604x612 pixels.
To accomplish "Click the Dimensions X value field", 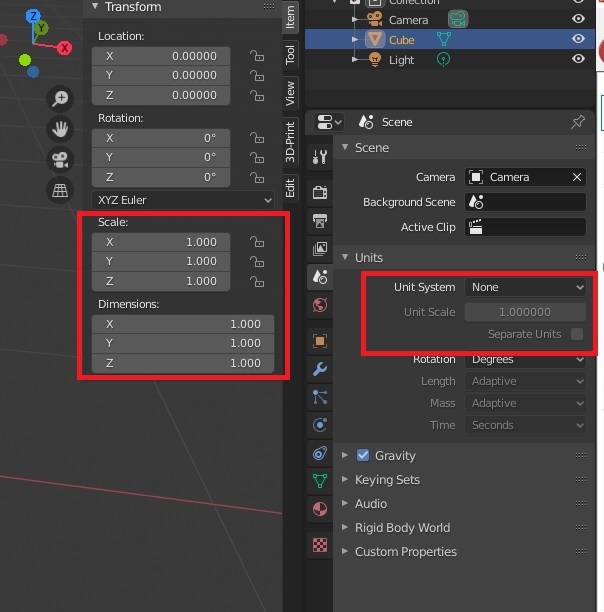I will coord(183,324).
